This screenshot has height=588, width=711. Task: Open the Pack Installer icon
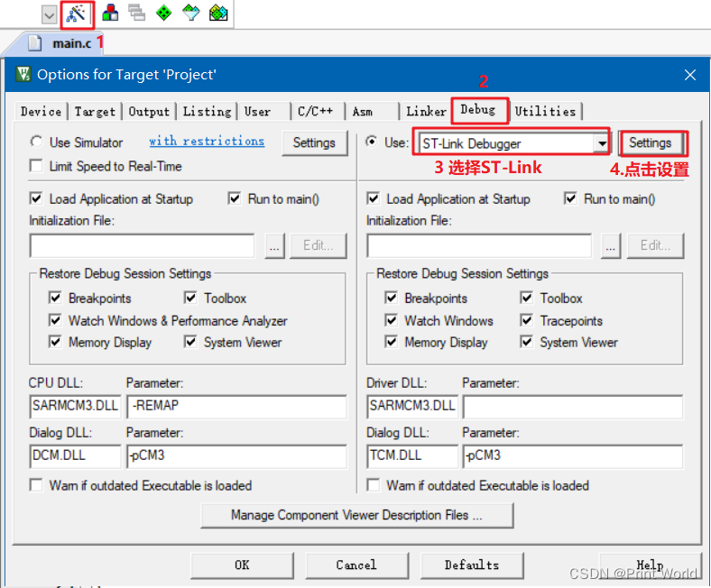218,13
